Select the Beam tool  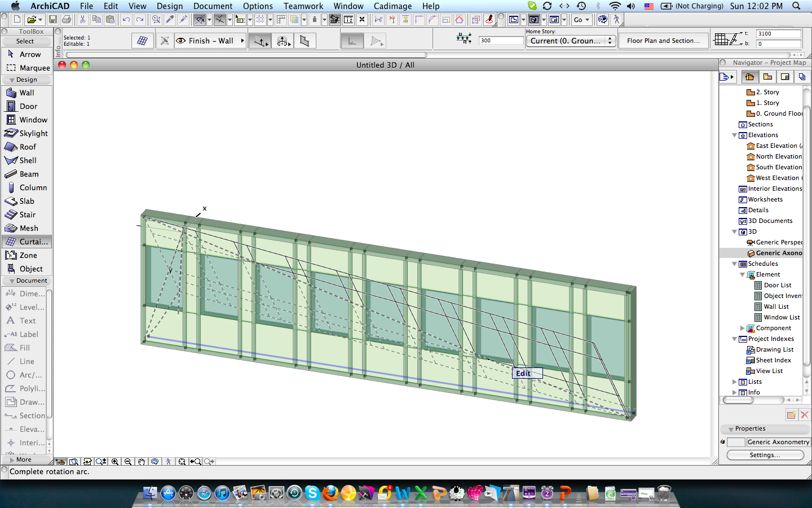[27, 174]
